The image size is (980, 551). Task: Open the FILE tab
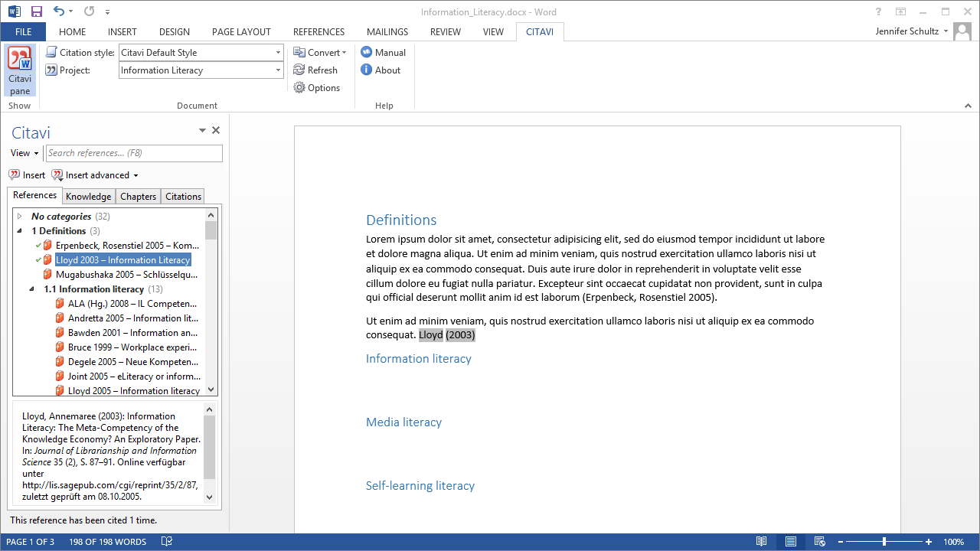pos(23,31)
